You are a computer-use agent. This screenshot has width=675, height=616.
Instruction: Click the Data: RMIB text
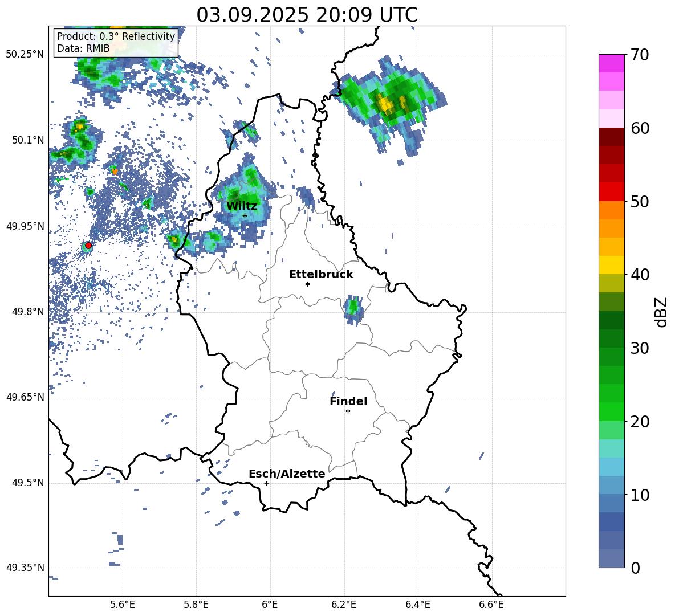click(x=83, y=48)
